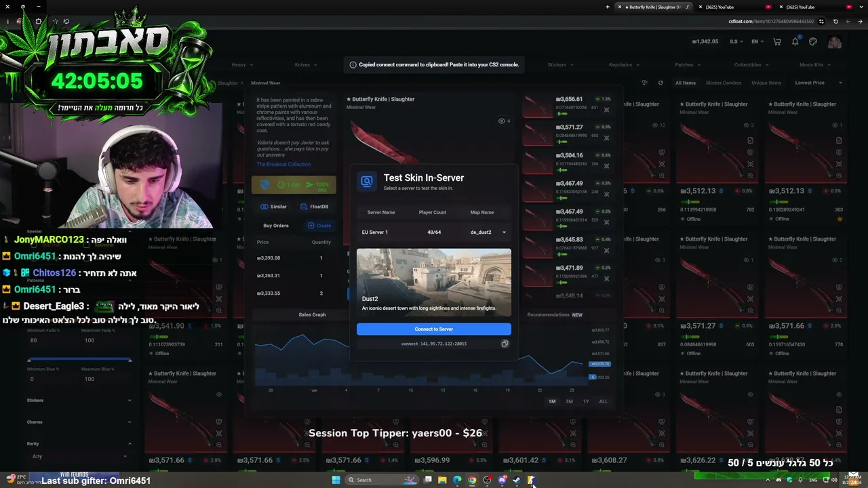Open the notifications bell

795,42
